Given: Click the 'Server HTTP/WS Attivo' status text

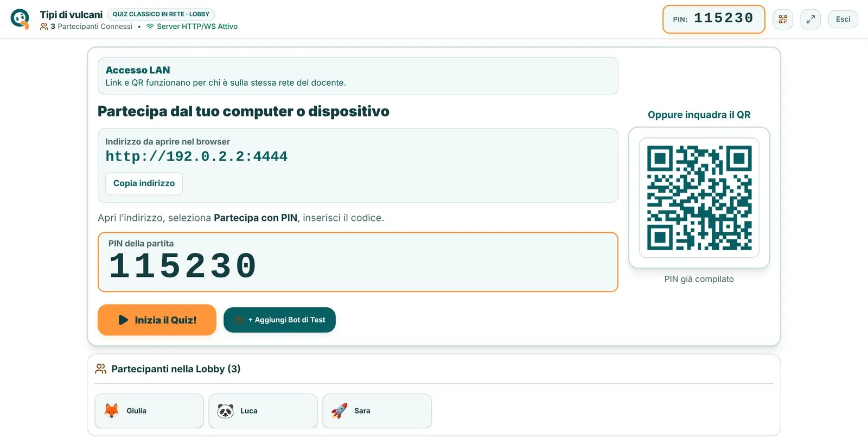Looking at the screenshot, I should 197,27.
